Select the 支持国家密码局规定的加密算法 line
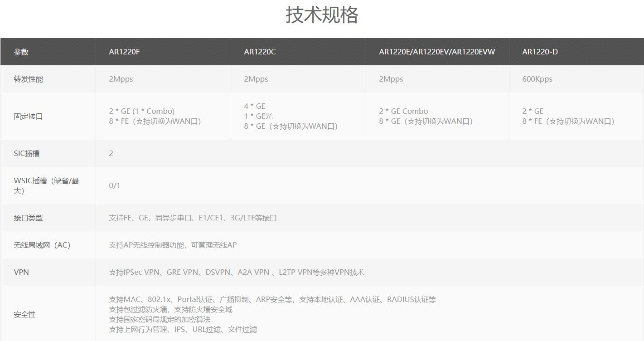The height and width of the screenshot is (341, 644). point(160,319)
